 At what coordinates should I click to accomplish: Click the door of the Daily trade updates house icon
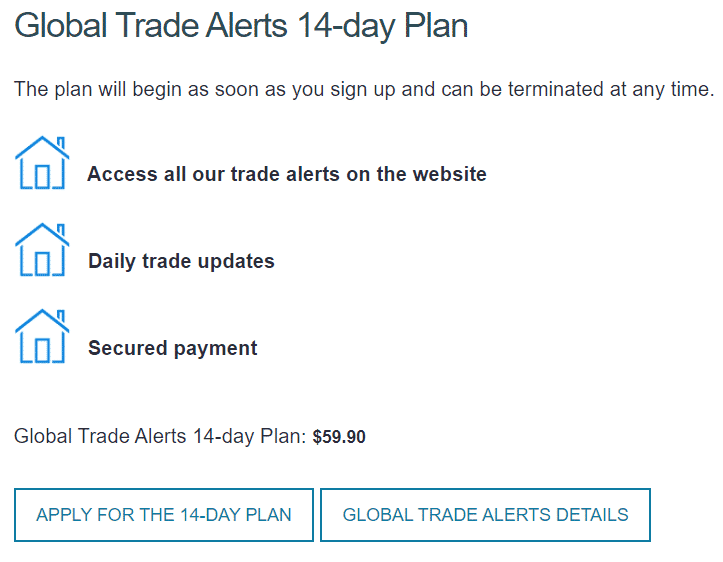tap(42, 264)
